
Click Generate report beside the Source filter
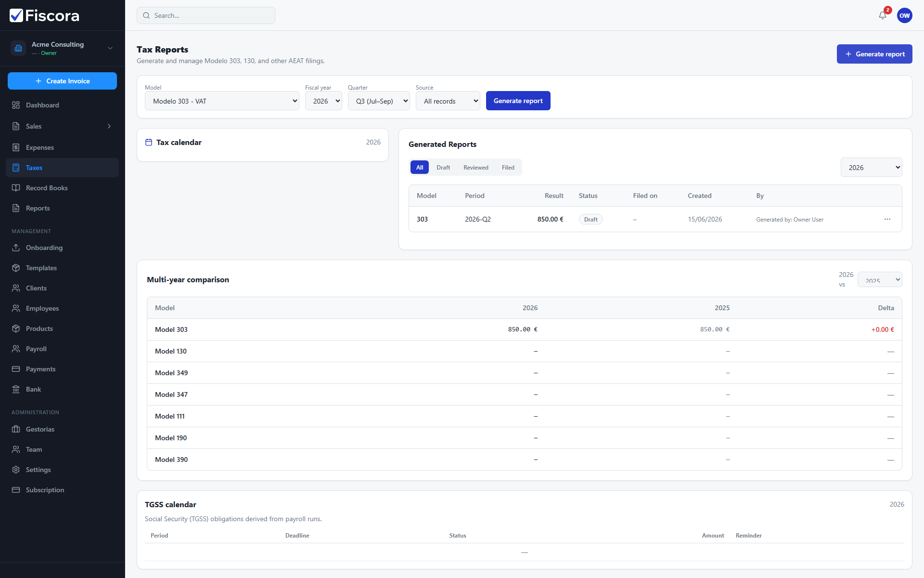click(x=518, y=101)
